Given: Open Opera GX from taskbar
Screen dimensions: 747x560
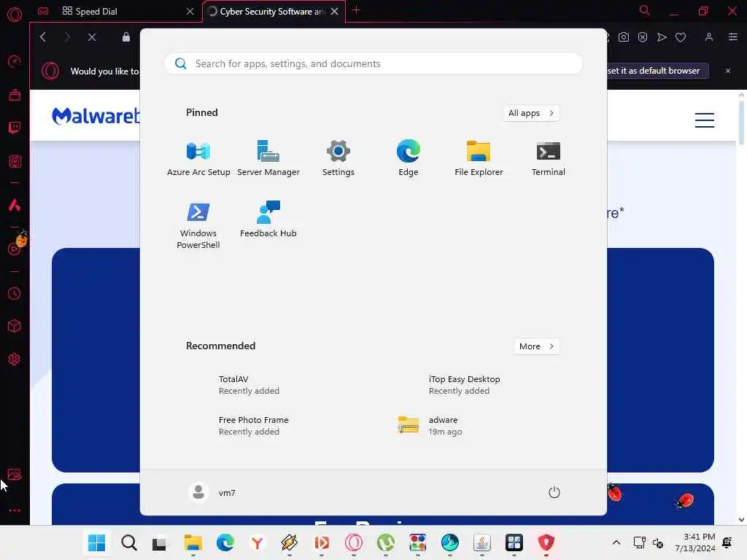Looking at the screenshot, I should (x=354, y=542).
